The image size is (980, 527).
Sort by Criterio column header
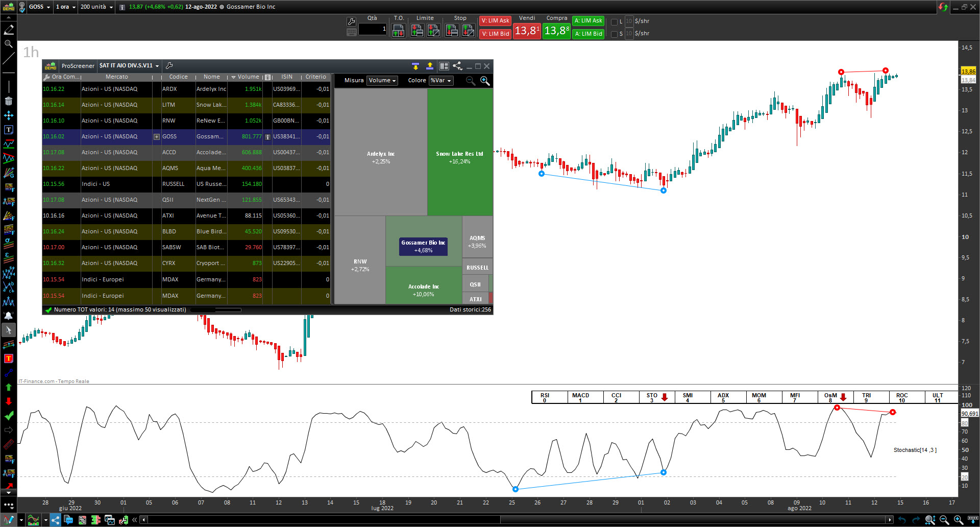click(x=316, y=77)
